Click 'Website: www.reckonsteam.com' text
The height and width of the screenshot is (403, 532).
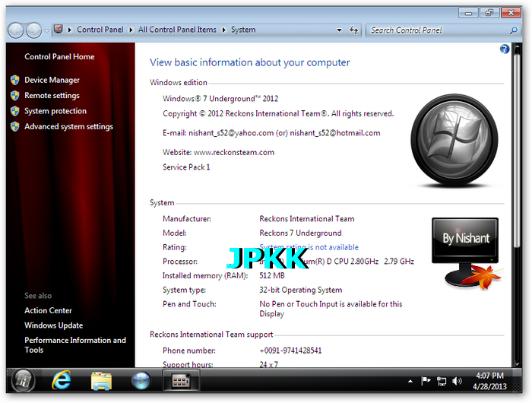pyautogui.click(x=219, y=152)
